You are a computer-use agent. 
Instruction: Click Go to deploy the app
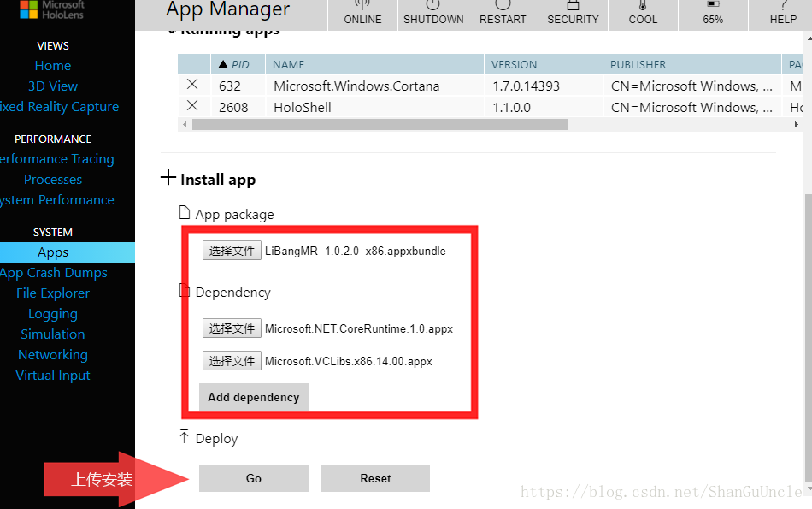coord(254,478)
